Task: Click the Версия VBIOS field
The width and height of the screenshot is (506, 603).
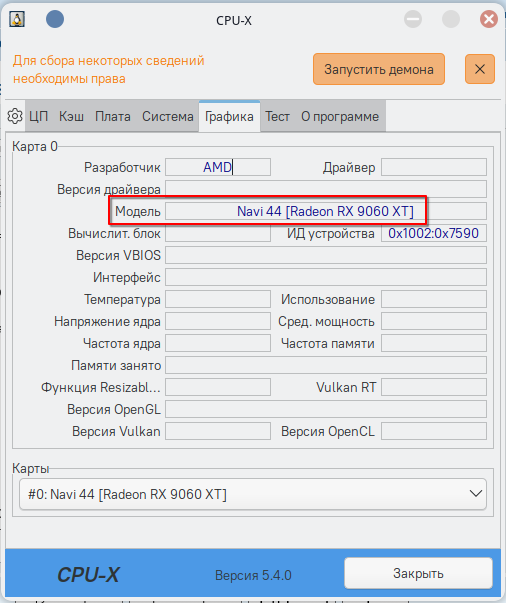Action: click(x=326, y=255)
